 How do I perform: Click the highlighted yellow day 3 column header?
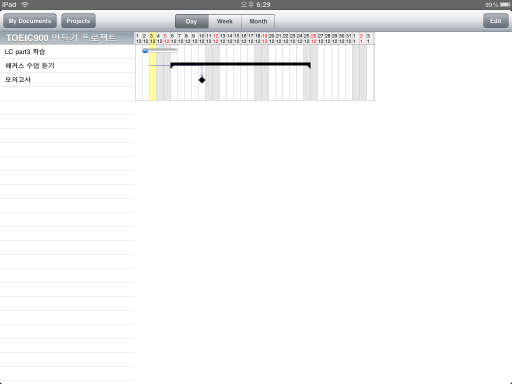click(153, 38)
